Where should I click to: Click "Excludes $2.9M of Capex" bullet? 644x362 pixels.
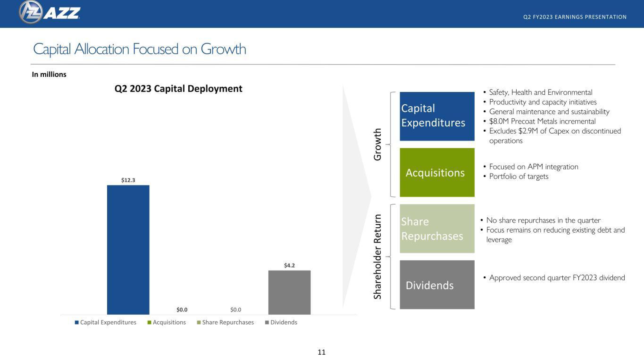tap(555, 136)
